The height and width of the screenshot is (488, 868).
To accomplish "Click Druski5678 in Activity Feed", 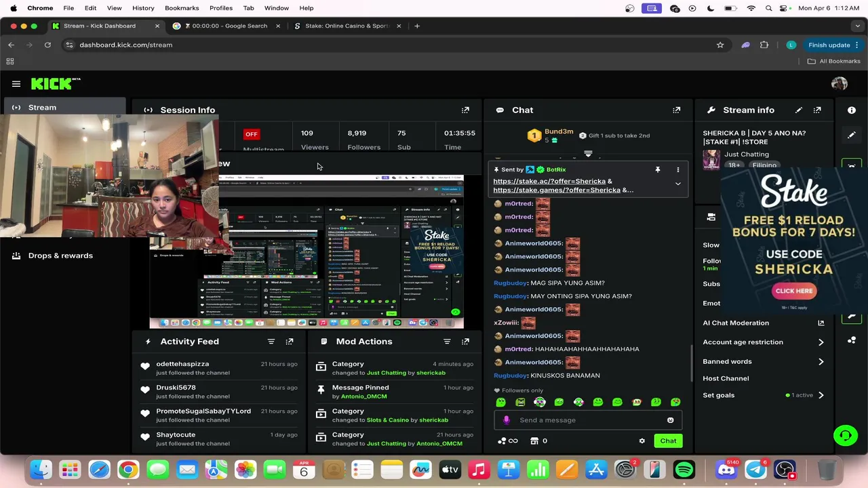I will 176,388.
